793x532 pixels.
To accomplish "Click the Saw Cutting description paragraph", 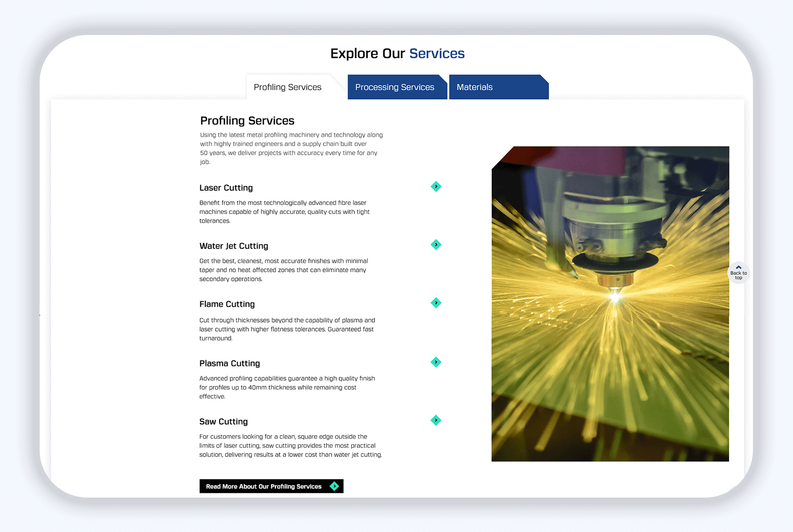I will [291, 446].
